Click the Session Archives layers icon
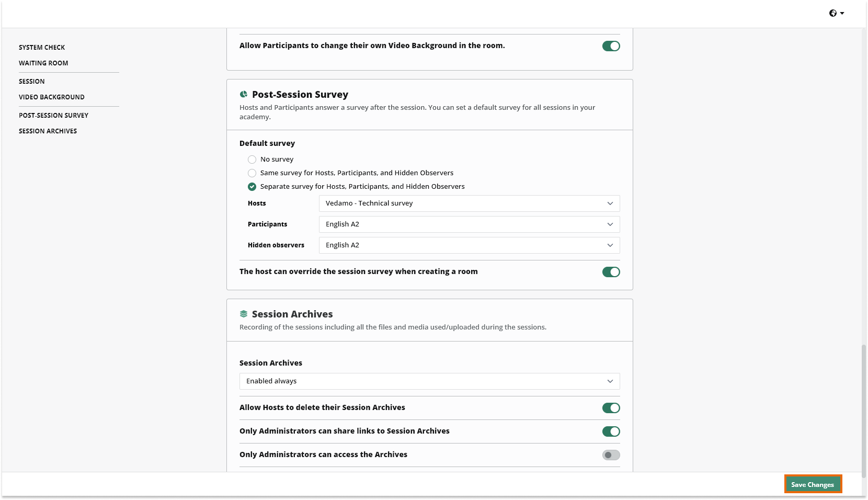868x500 pixels. [244, 314]
